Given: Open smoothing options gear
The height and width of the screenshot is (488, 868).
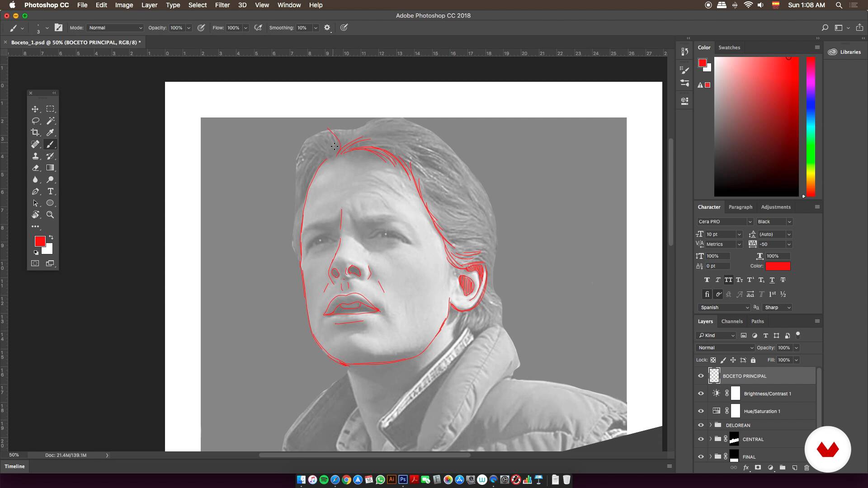Looking at the screenshot, I should 327,28.
